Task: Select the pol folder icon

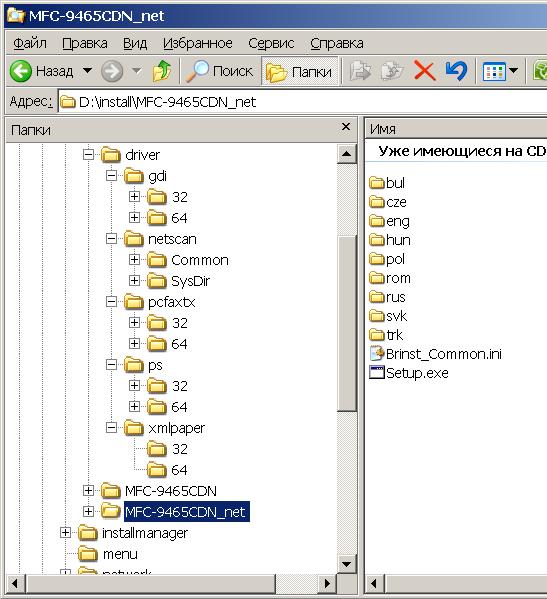Action: click(377, 259)
